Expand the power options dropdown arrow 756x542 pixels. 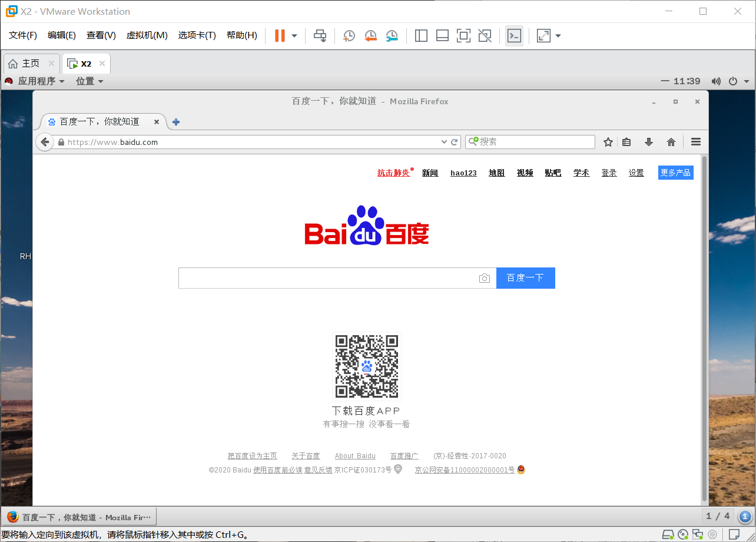tap(294, 36)
